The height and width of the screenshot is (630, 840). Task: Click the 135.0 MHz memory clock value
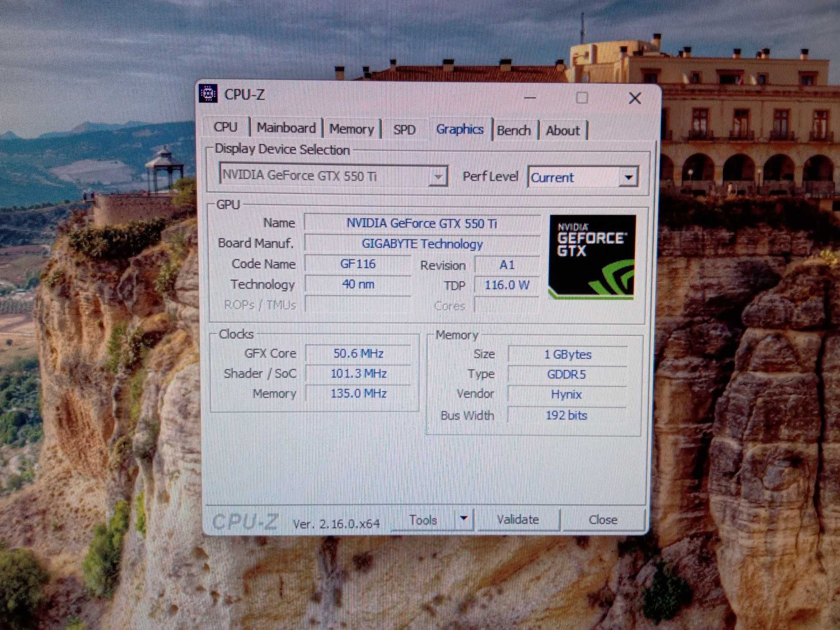(358, 394)
